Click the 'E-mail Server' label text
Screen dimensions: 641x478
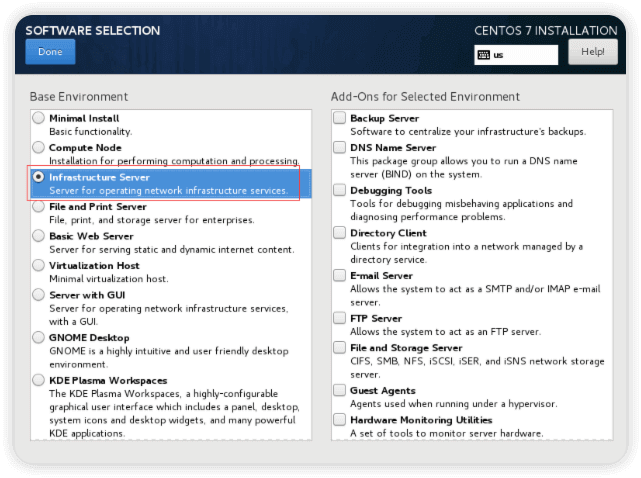click(x=381, y=276)
